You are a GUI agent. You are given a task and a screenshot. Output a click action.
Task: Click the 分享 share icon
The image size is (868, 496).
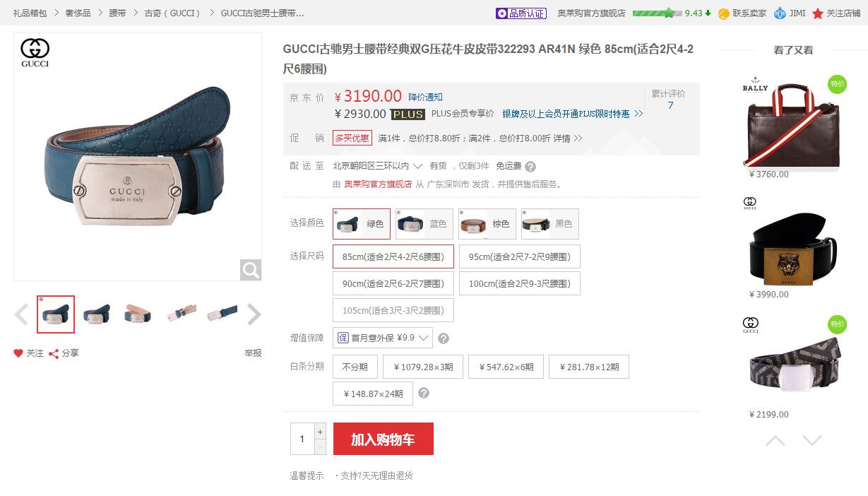(54, 353)
